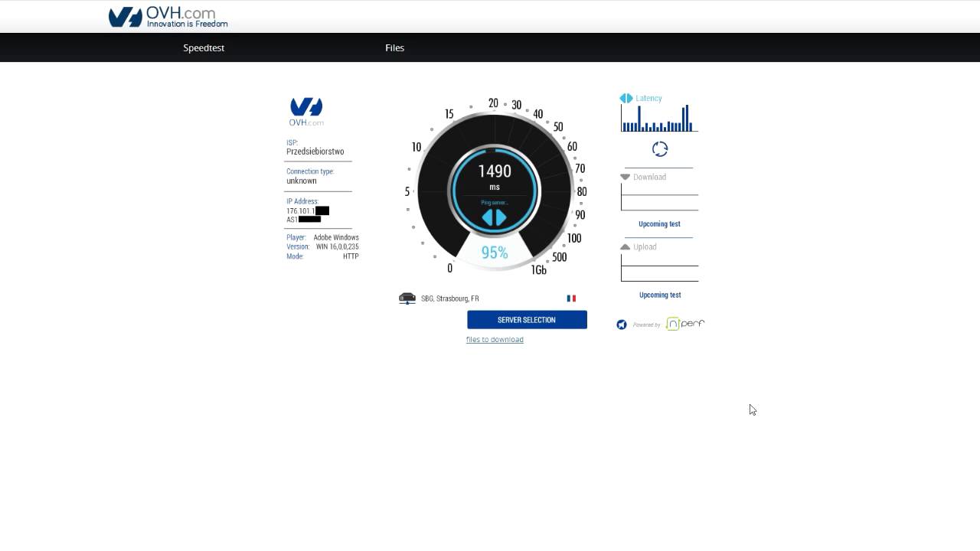This screenshot has width=980, height=551.
Task: Click the Upcoming test text under Download
Action: (x=659, y=224)
